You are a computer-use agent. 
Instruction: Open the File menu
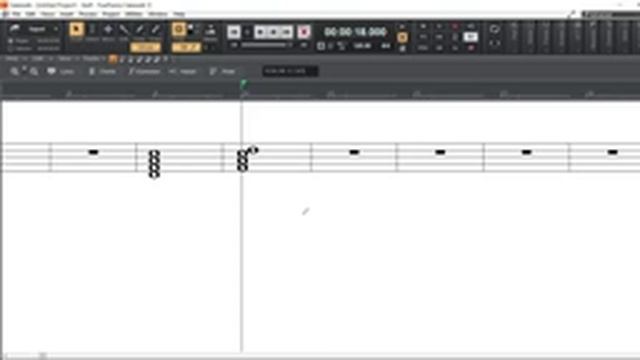coord(16,14)
